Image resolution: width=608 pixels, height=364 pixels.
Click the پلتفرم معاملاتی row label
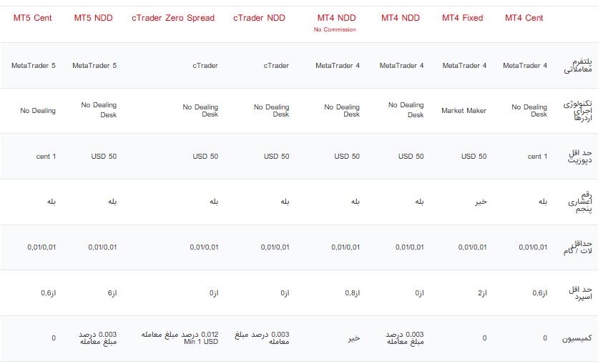(x=578, y=66)
